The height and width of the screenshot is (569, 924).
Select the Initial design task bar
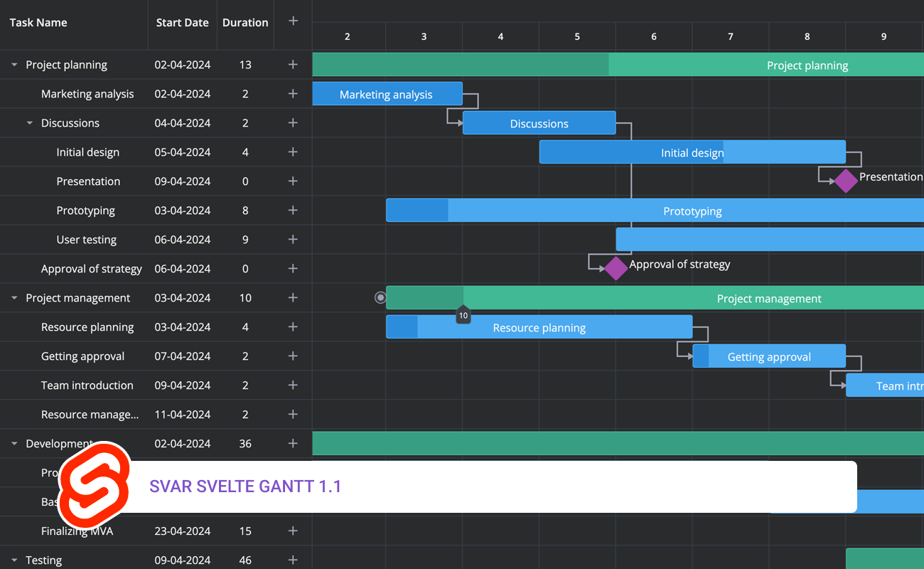[692, 152]
